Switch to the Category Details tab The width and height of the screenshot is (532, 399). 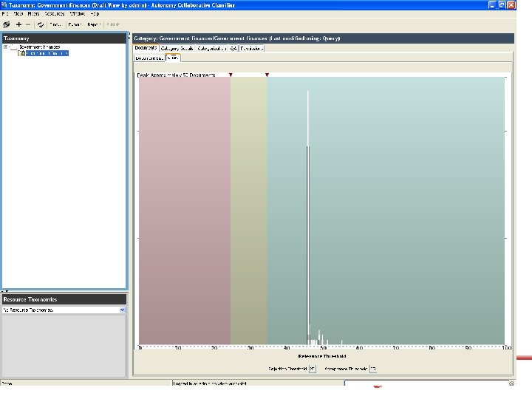pyautogui.click(x=177, y=49)
